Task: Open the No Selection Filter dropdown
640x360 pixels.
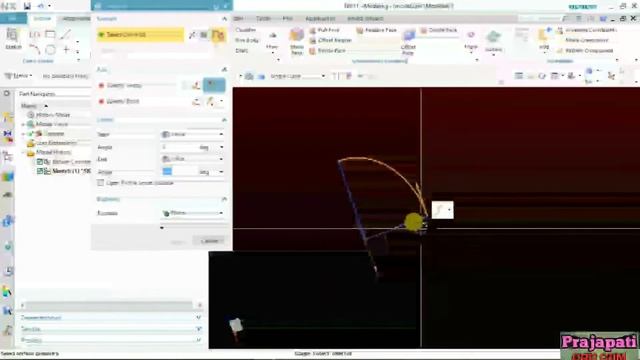Action: [65, 76]
